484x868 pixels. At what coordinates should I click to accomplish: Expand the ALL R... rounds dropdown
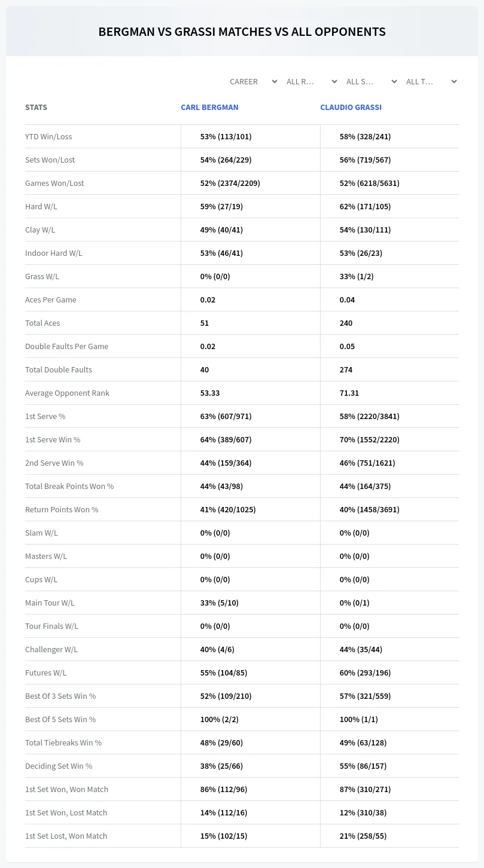tap(312, 81)
